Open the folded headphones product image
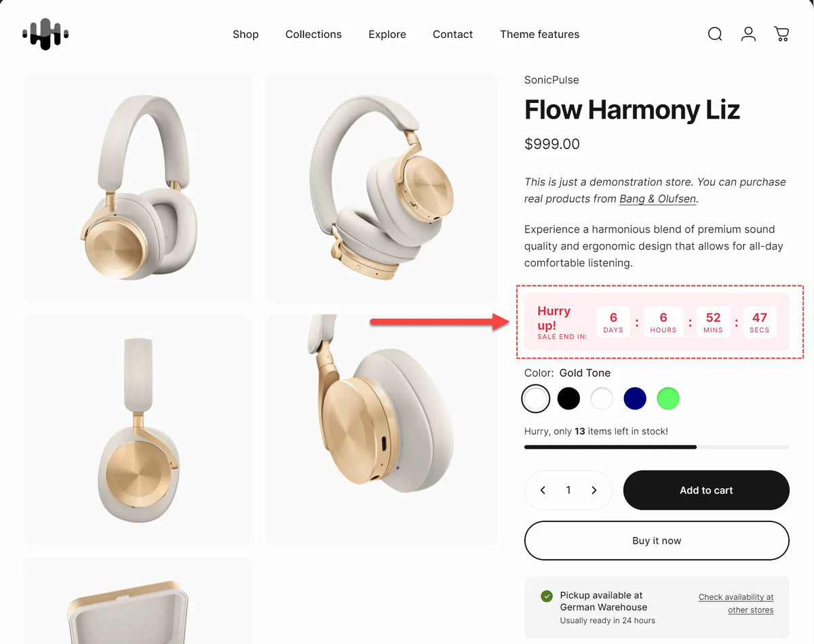The width and height of the screenshot is (814, 644). (x=381, y=188)
